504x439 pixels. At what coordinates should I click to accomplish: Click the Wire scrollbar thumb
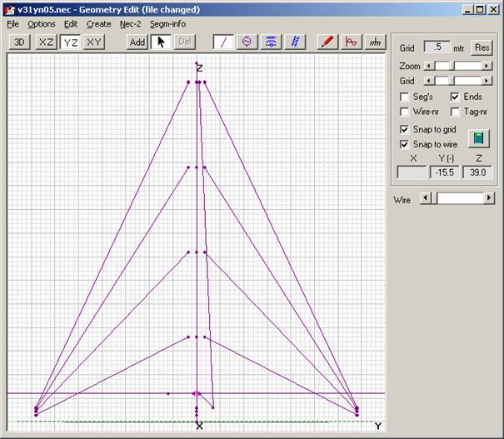434,197
